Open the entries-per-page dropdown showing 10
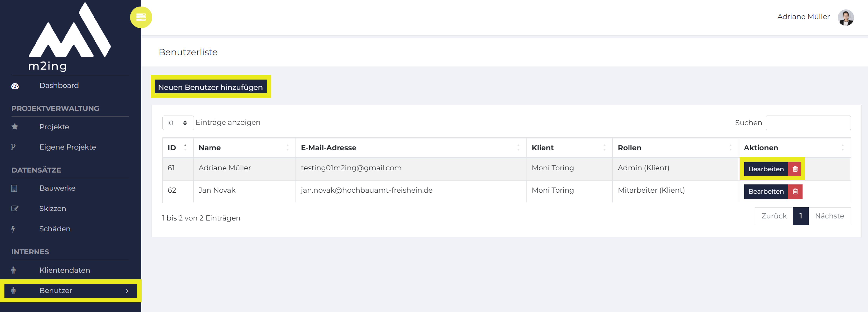The image size is (868, 312). pyautogui.click(x=178, y=123)
